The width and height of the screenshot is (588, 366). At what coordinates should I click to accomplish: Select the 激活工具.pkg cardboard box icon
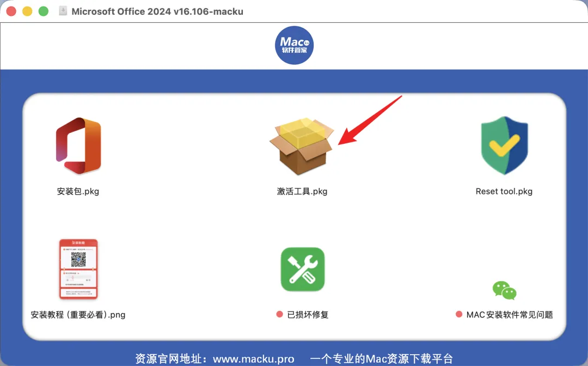point(302,147)
